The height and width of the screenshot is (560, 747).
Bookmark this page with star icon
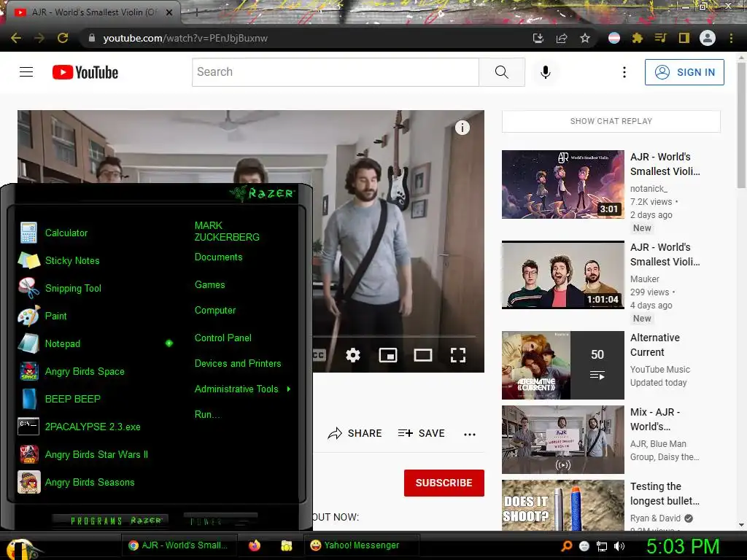585,38
